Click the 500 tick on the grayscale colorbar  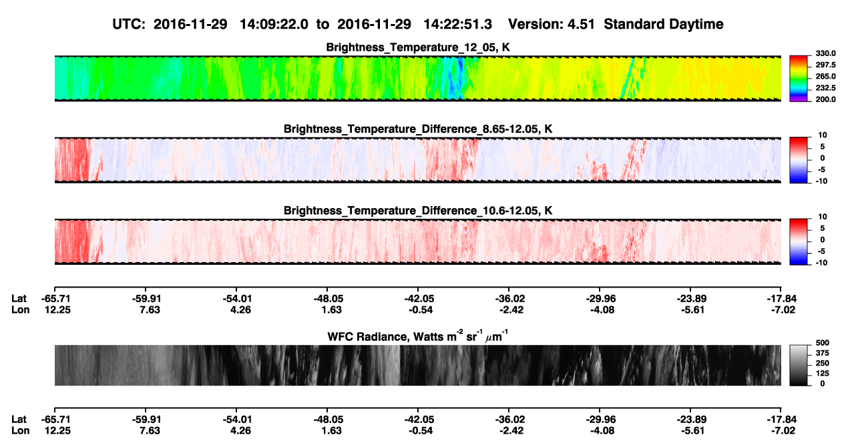coord(821,343)
